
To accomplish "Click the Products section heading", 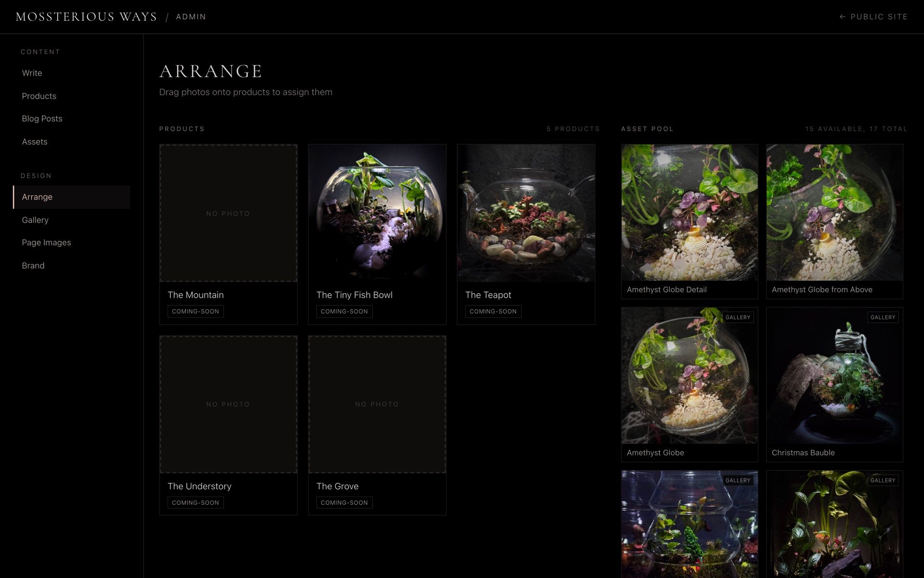I will tap(182, 129).
